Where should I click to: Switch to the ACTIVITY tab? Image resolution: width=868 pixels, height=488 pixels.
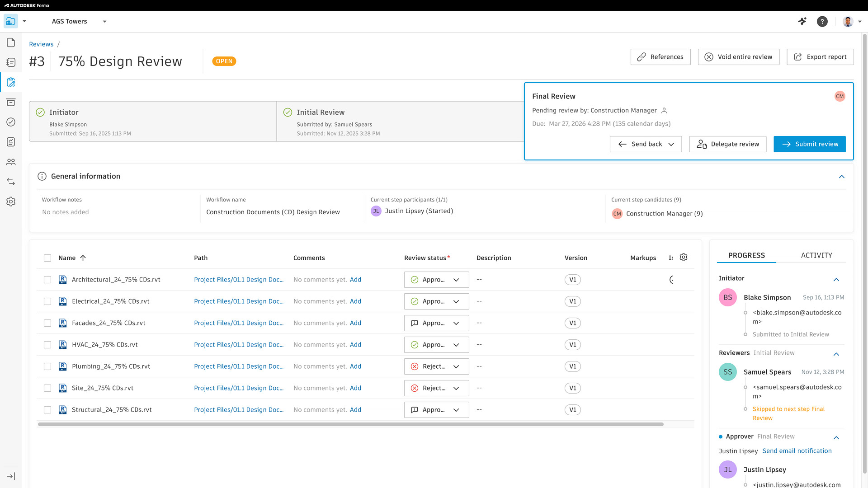coord(816,255)
